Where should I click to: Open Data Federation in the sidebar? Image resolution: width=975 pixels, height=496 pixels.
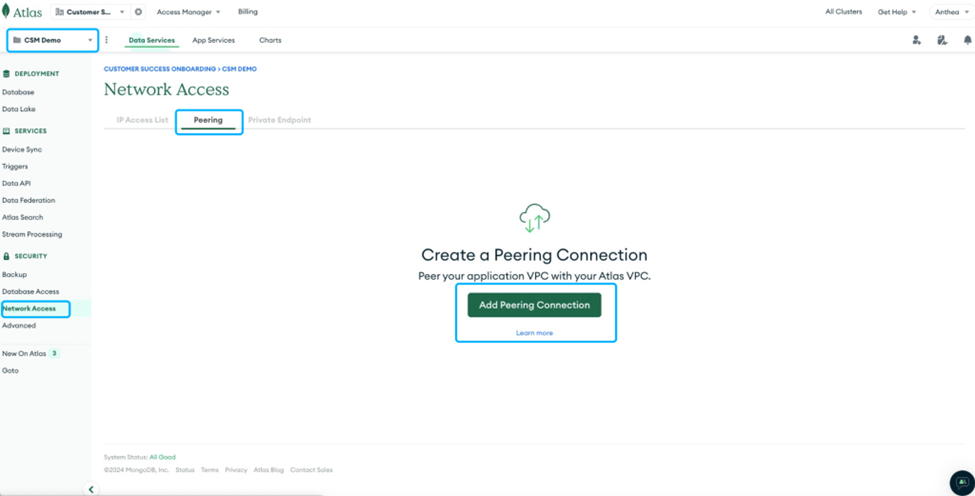coord(29,200)
